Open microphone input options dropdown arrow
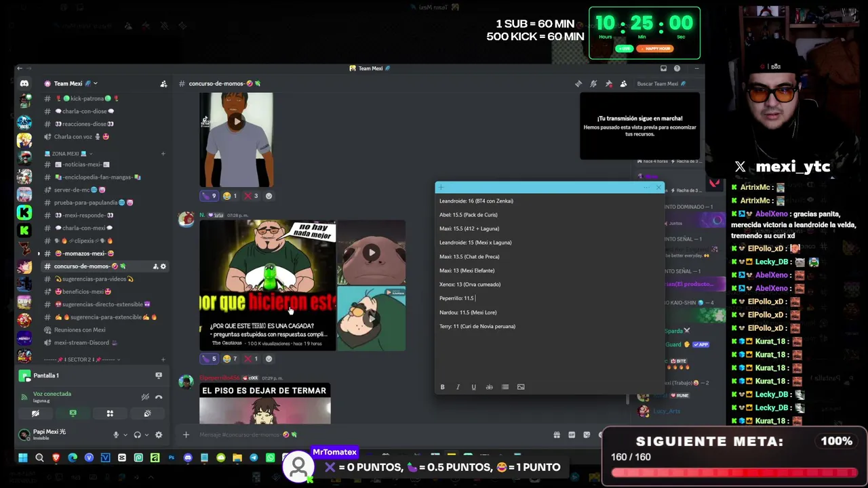868x488 pixels. tap(125, 435)
